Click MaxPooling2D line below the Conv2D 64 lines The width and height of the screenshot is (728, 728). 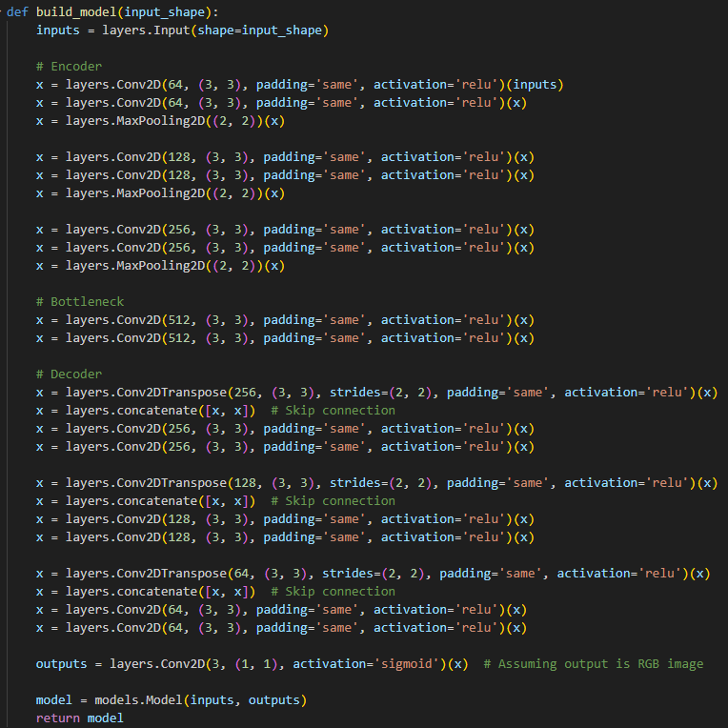click(161, 121)
